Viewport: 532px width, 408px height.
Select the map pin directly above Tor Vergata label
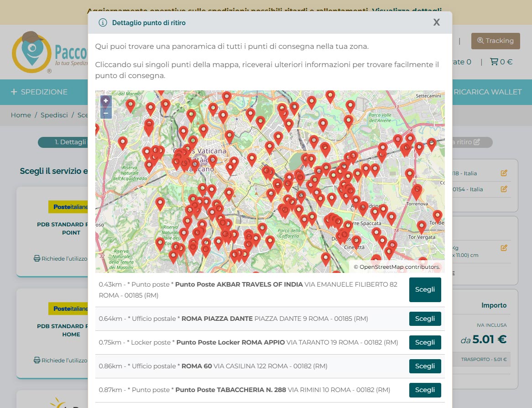(422, 226)
